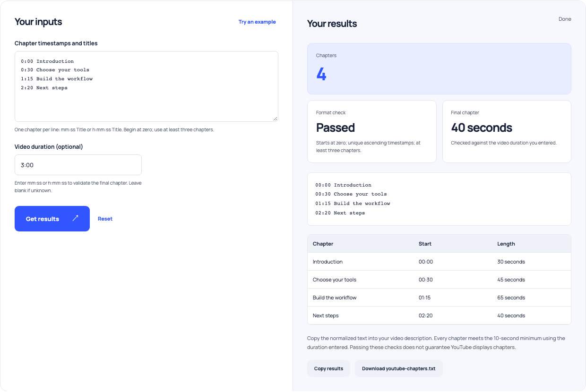Reset the form inputs
586x392 pixels.
[105, 219]
